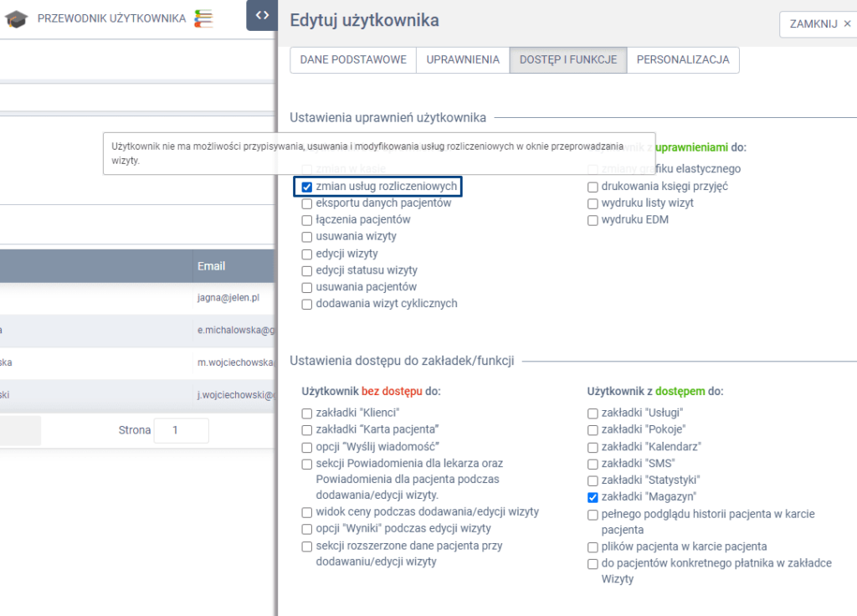
Task: Close the edit user panel with ZAMKNIJ
Action: pos(819,24)
